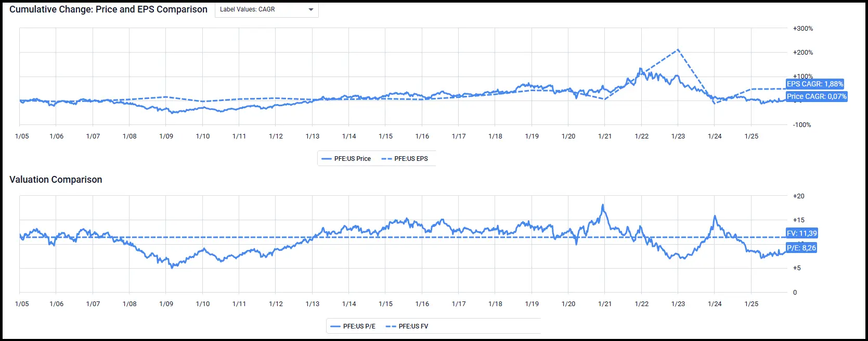Click the +300% y-axis label on the top chart

click(x=802, y=29)
